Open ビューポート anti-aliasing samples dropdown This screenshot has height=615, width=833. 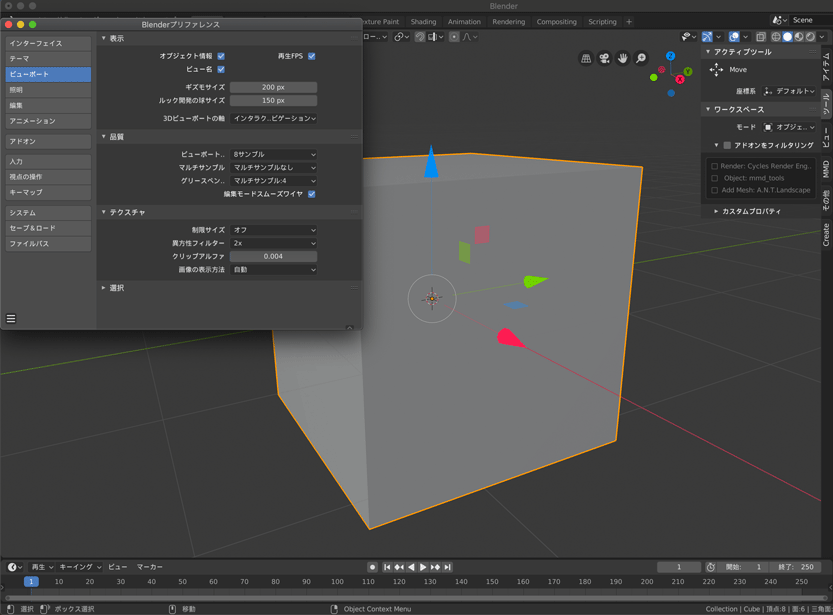274,155
